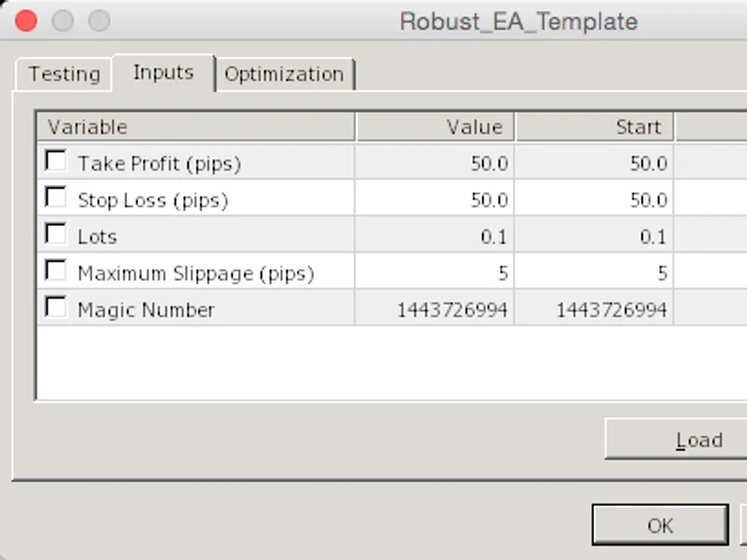Select the Lots Start cell 0.1
Viewport: 747px width, 560px height.
[x=594, y=236]
